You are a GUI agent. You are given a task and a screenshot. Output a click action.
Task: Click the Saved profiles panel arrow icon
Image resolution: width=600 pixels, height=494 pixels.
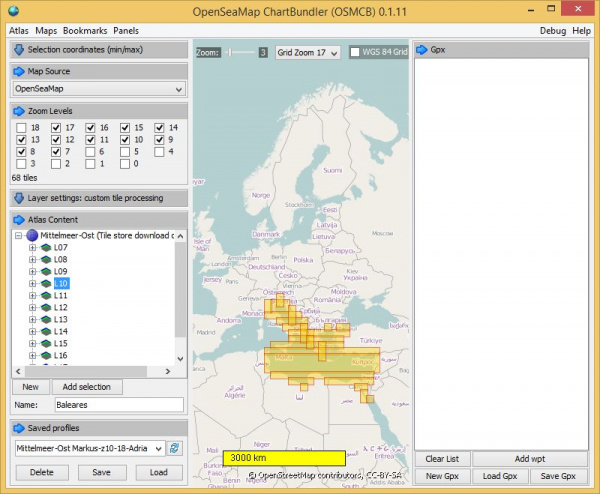[20, 428]
